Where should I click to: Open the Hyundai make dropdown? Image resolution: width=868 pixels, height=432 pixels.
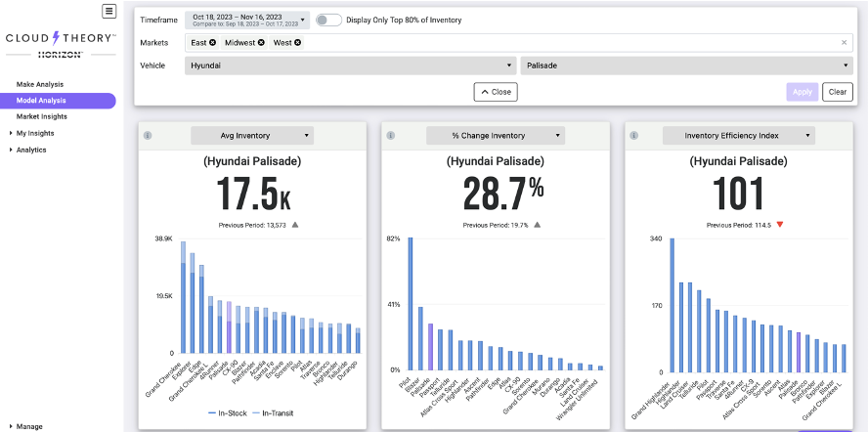tap(350, 65)
